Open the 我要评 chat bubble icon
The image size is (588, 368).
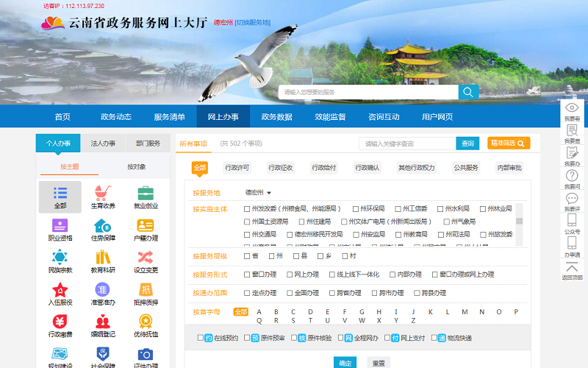pos(572,199)
